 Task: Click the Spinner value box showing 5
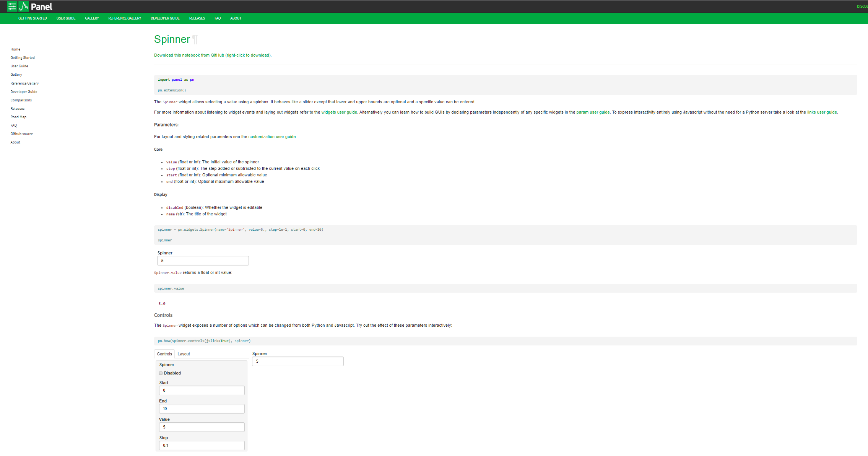203,261
